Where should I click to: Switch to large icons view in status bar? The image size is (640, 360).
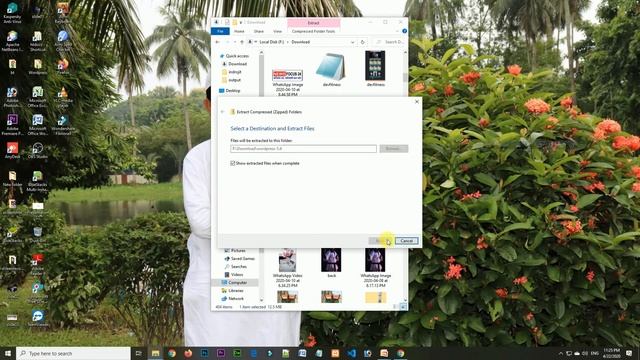(x=403, y=307)
